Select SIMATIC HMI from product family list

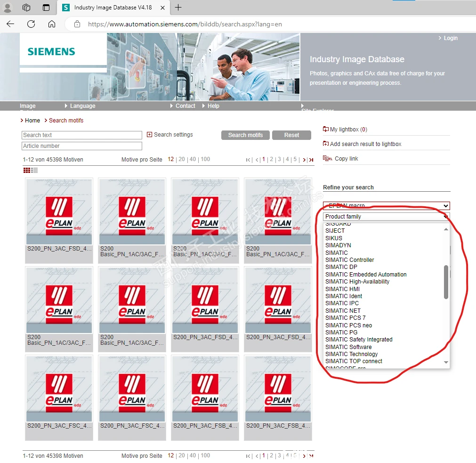[x=342, y=289]
